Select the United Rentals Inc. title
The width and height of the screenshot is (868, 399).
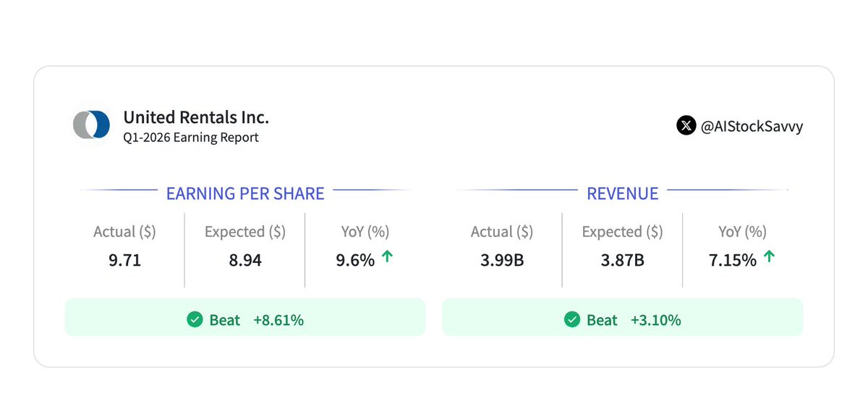(x=196, y=117)
